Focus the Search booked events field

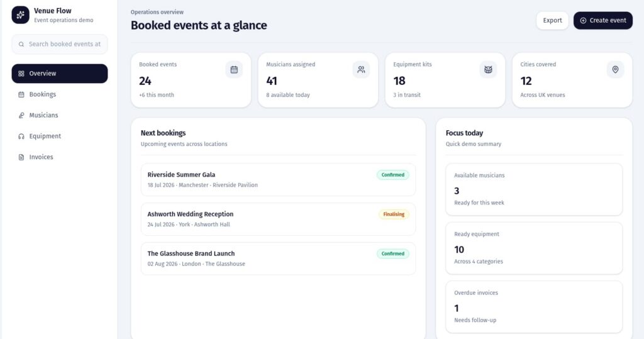tap(65, 45)
